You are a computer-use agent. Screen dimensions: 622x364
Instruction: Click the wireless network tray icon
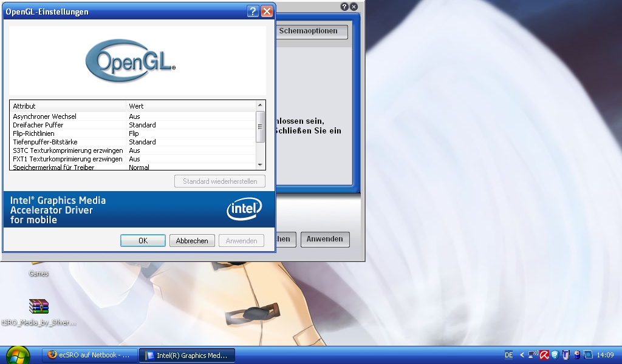tap(533, 355)
